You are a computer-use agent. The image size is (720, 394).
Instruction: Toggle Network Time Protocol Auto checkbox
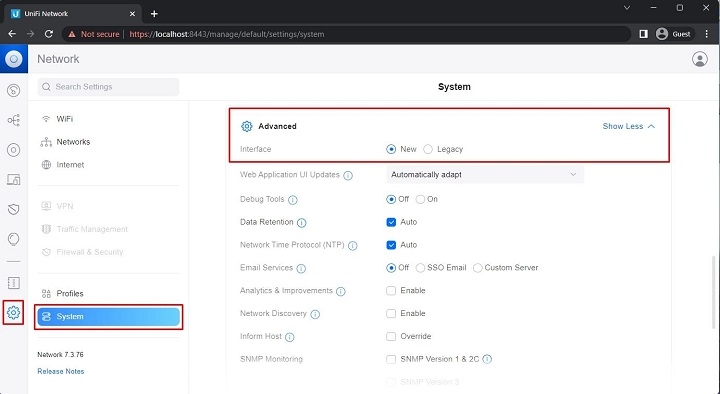pos(391,245)
